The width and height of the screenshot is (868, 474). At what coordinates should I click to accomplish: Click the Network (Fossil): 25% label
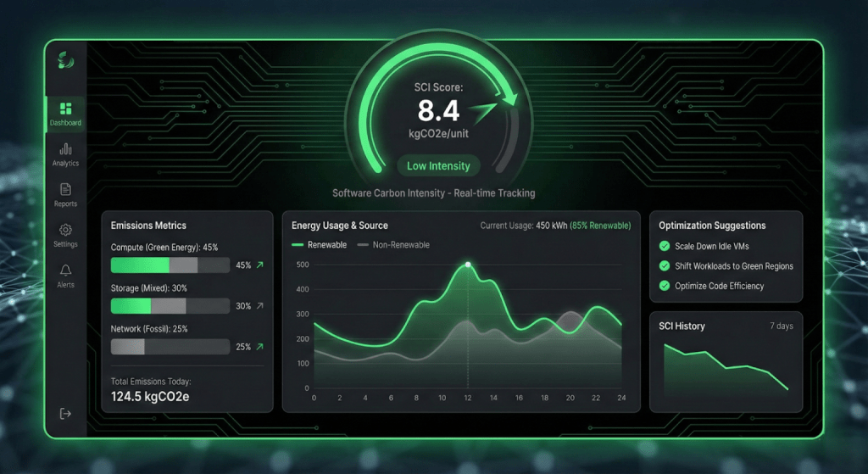[x=149, y=328]
